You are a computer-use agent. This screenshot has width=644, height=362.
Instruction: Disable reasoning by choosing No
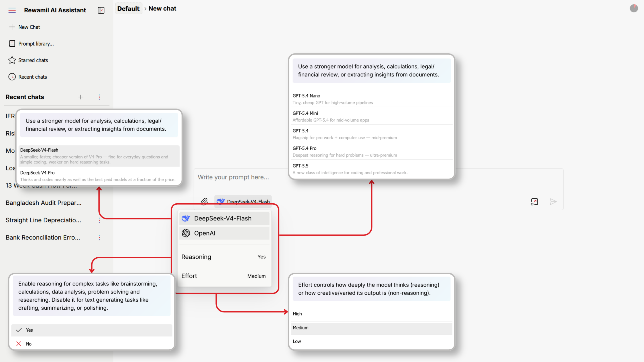point(92,344)
